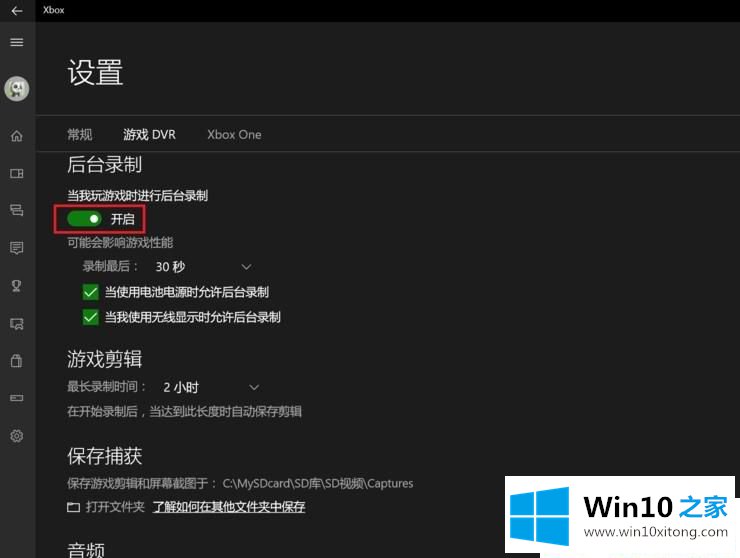Open Achievements trophy icon
Screen dimensions: 740x558
point(17,286)
